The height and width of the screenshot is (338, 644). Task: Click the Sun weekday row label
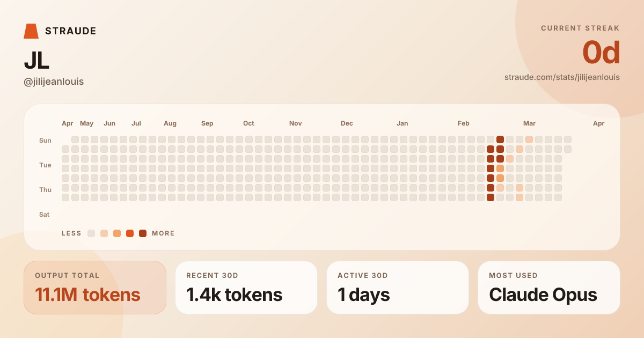45,141
